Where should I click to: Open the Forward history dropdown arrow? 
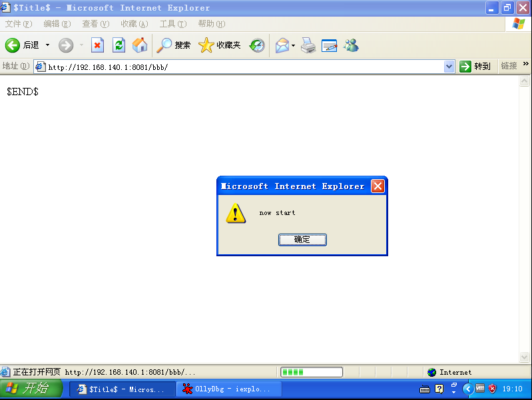point(81,45)
